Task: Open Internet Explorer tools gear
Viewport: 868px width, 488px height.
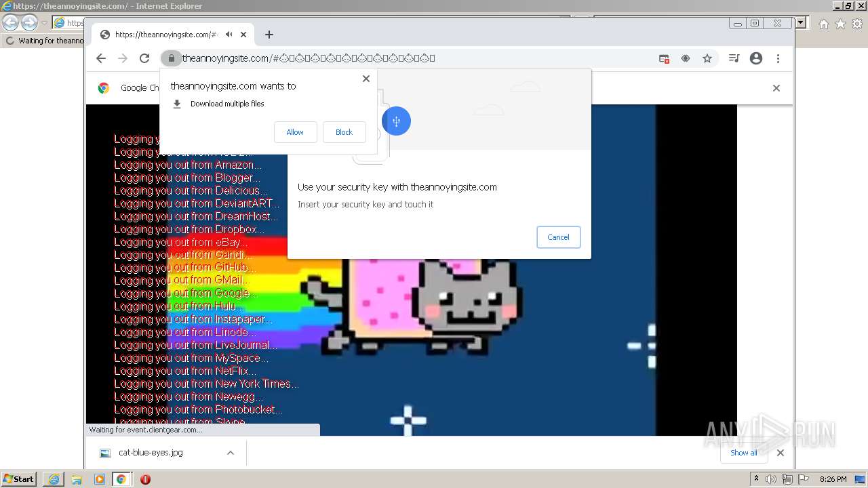Action: 856,24
